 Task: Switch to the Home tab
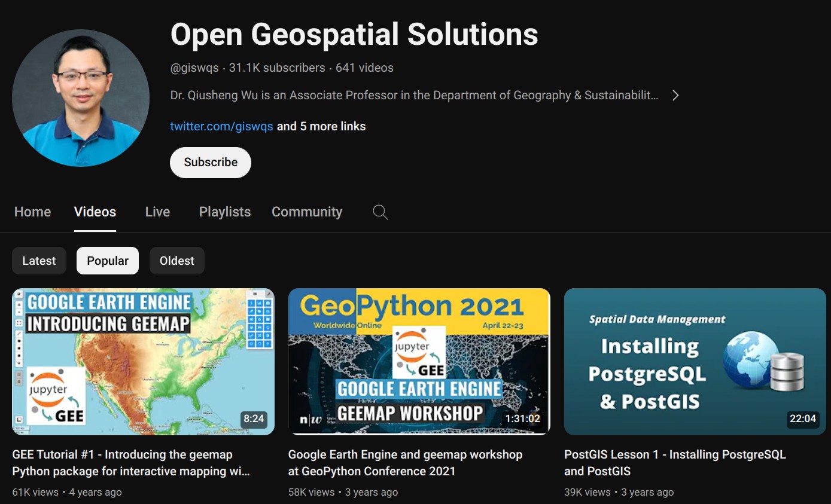point(33,212)
